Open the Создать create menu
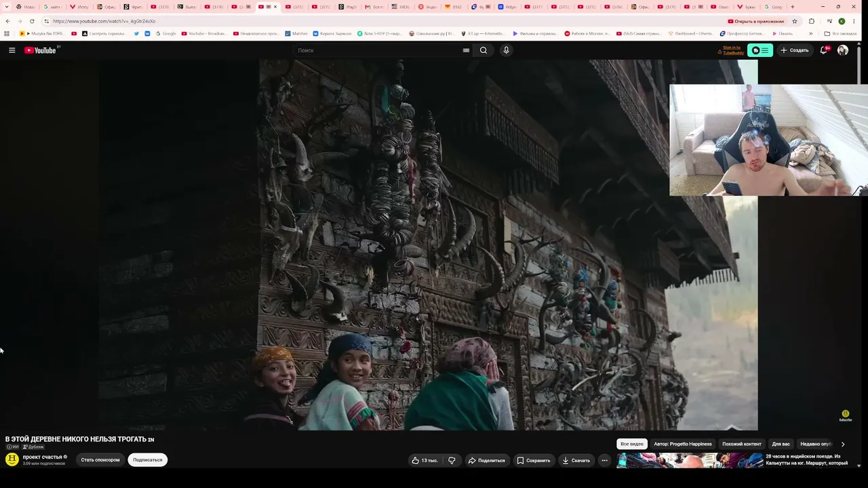This screenshot has height=488, width=868. (x=795, y=50)
